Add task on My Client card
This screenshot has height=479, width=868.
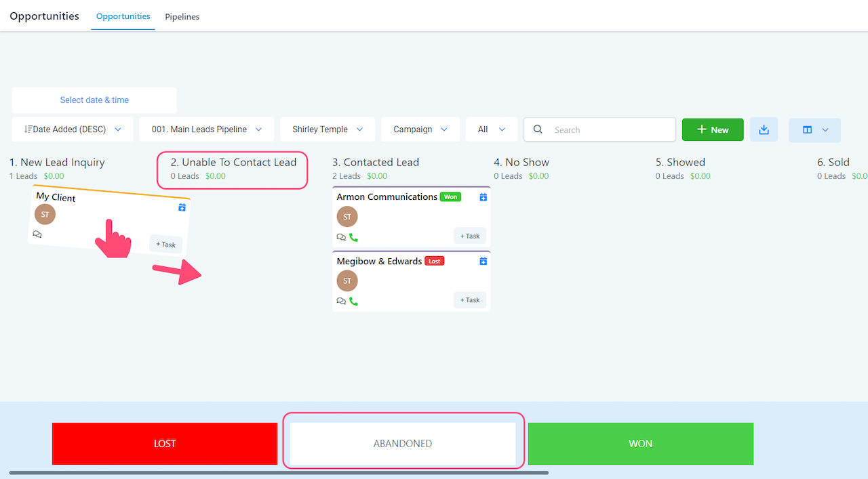pyautogui.click(x=166, y=245)
